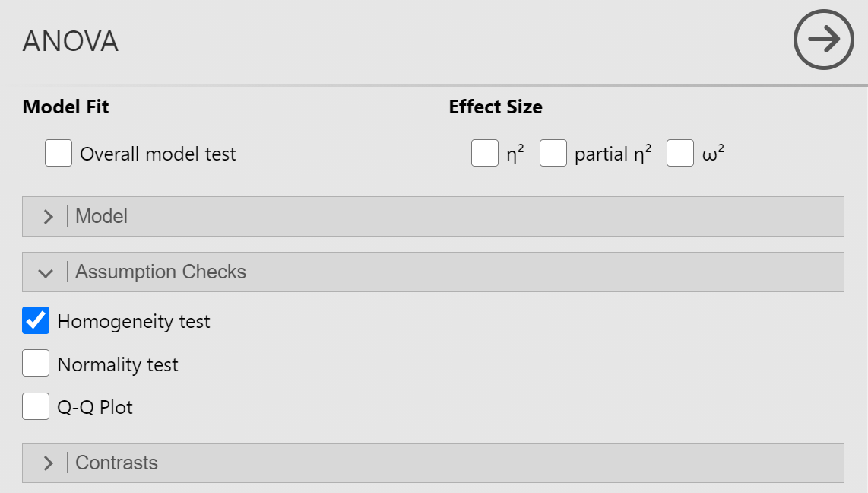Click the down chevron beside Assumption Checks

tap(46, 273)
